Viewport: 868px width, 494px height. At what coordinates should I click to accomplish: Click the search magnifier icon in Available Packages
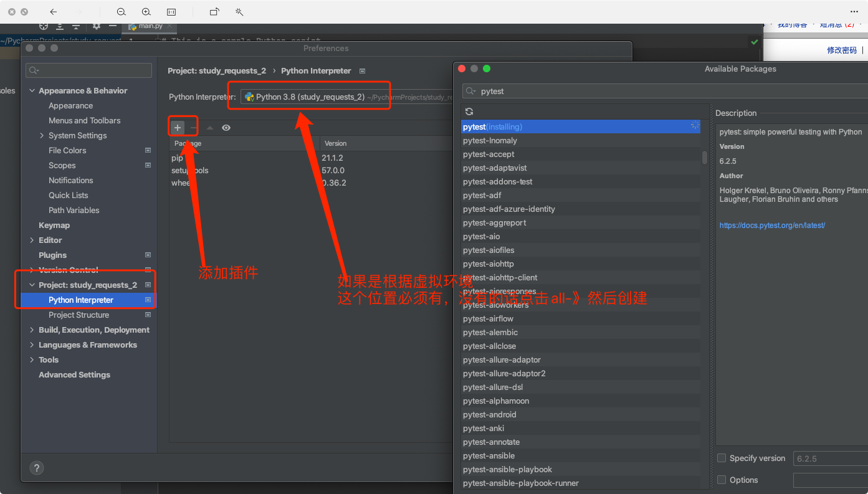[x=470, y=92]
